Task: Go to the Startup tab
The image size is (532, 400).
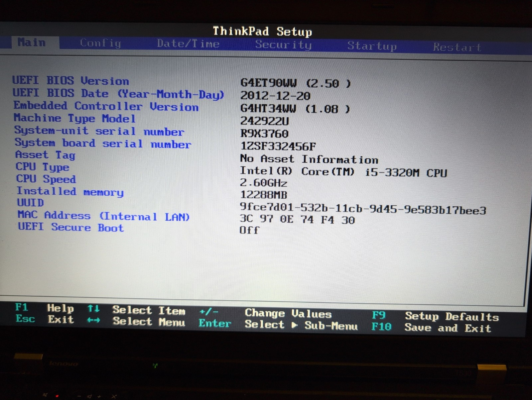Action: (372, 46)
